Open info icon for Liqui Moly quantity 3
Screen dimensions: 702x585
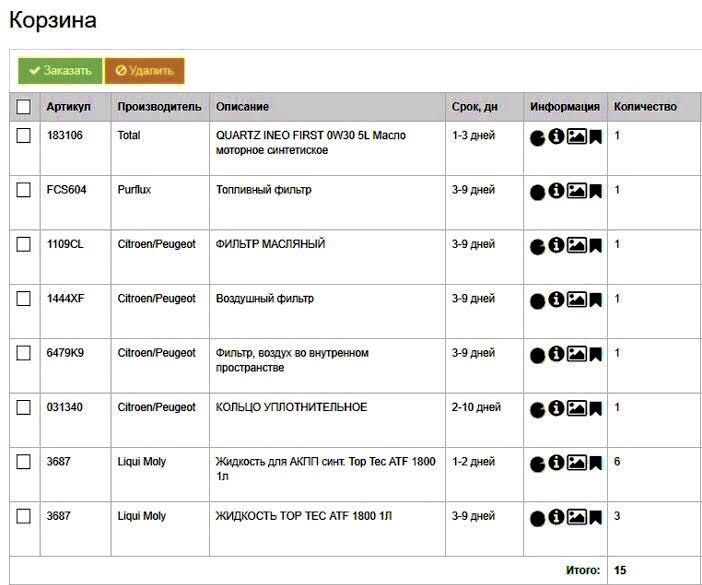tap(556, 517)
